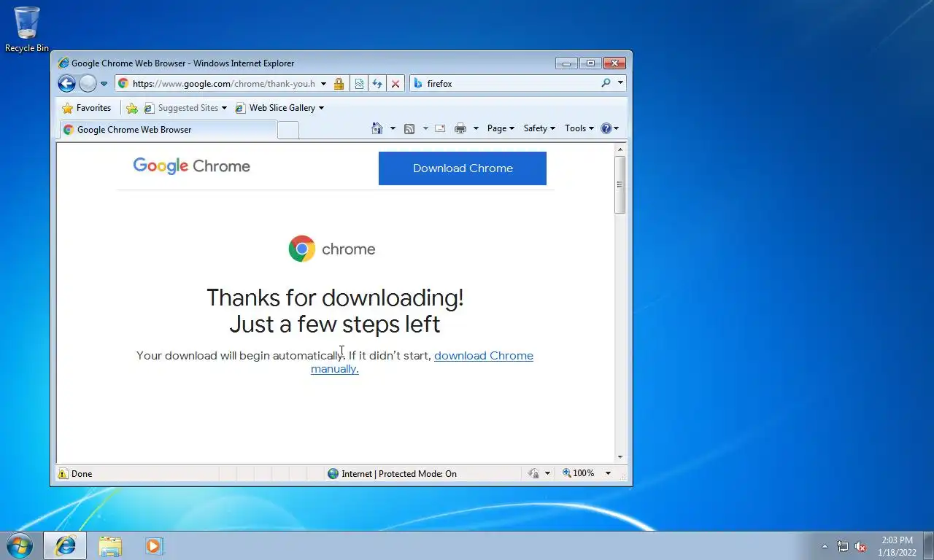Viewport: 934px width, 560px height.
Task: Expand the zoom level dropdown arrow
Action: 608,473
